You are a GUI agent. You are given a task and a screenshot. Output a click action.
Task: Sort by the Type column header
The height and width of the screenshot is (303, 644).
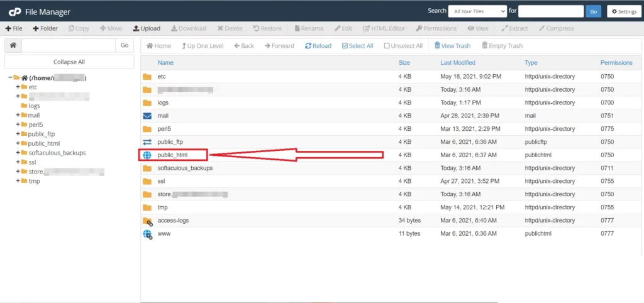point(531,63)
